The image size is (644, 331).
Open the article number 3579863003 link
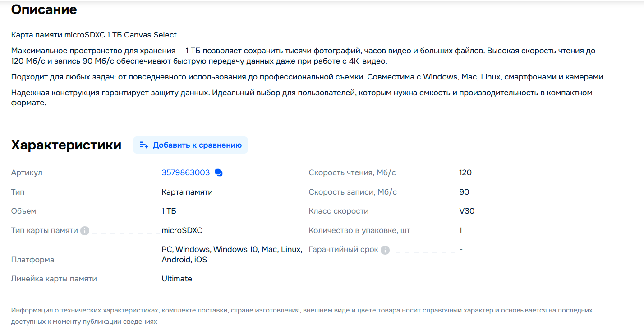(x=186, y=172)
